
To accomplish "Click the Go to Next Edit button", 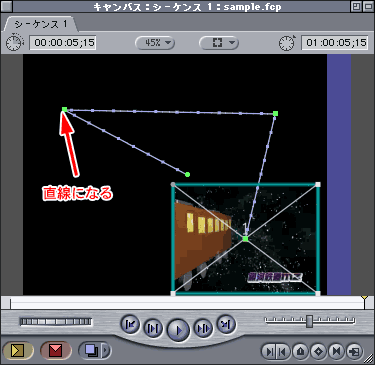I will tap(226, 324).
